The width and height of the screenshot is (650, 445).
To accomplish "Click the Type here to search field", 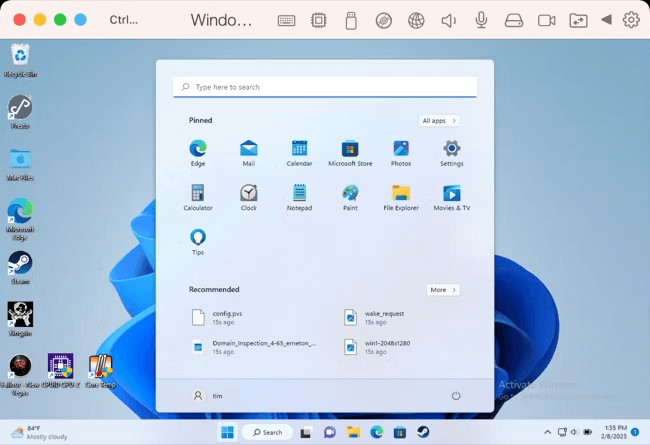I will [x=325, y=87].
